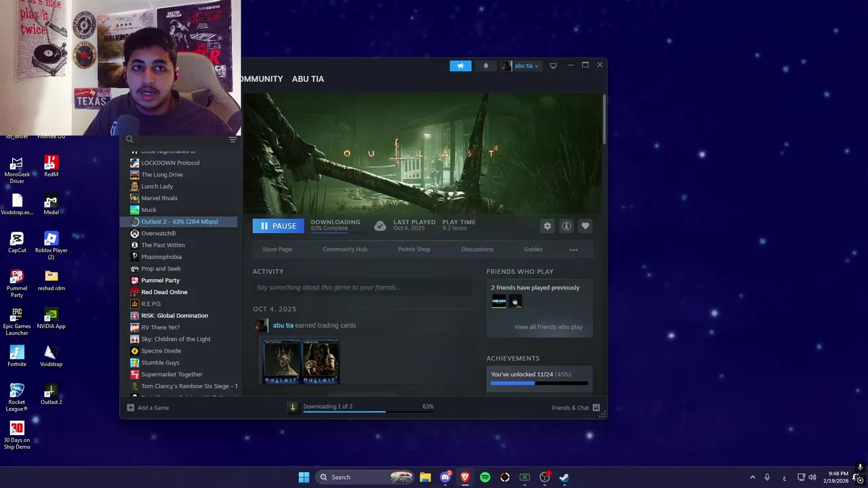Show Outlast 2 game info icon

point(566,226)
